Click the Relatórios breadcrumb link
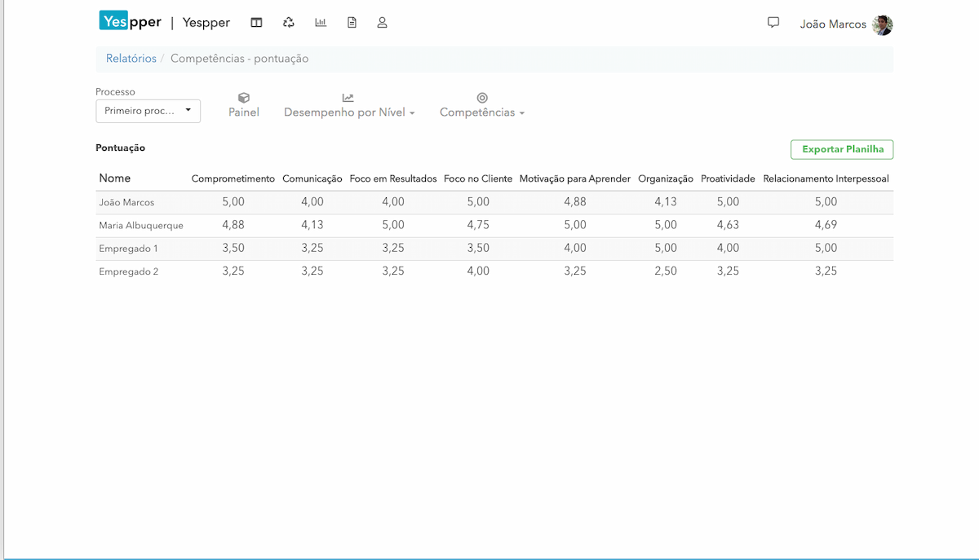 click(x=131, y=59)
